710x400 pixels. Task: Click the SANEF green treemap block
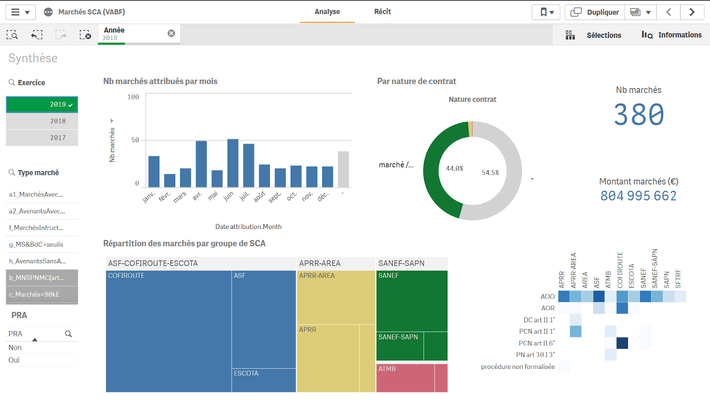coord(412,301)
